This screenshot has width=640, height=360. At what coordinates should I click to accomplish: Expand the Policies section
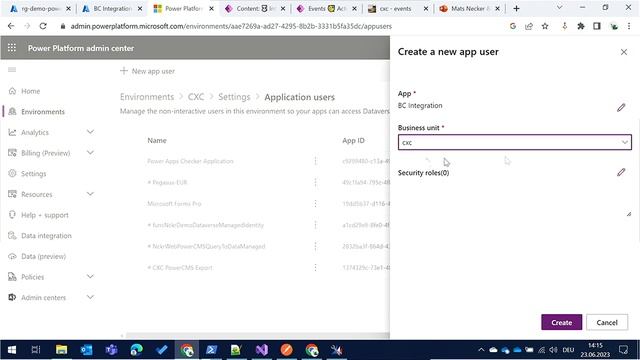pyautogui.click(x=90, y=277)
